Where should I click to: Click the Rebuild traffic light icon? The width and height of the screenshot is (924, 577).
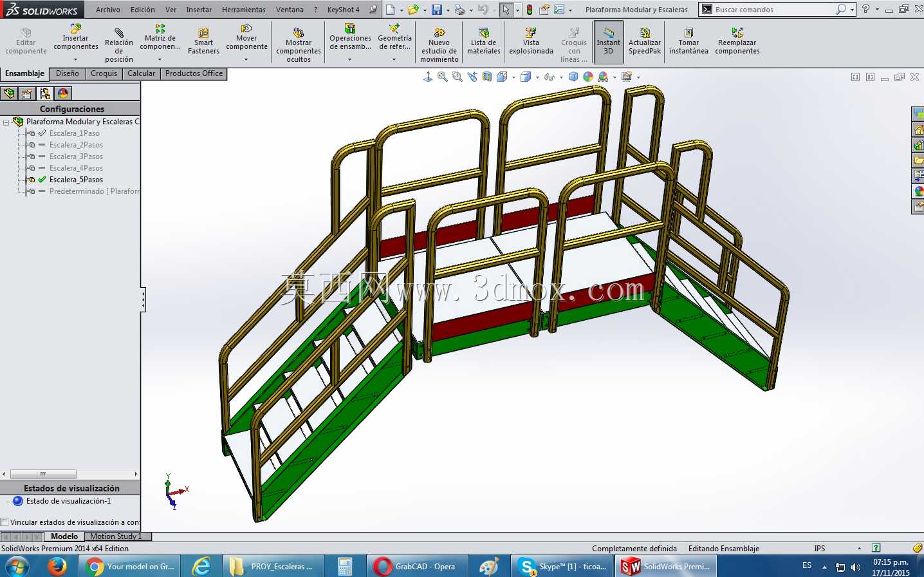coord(530,10)
